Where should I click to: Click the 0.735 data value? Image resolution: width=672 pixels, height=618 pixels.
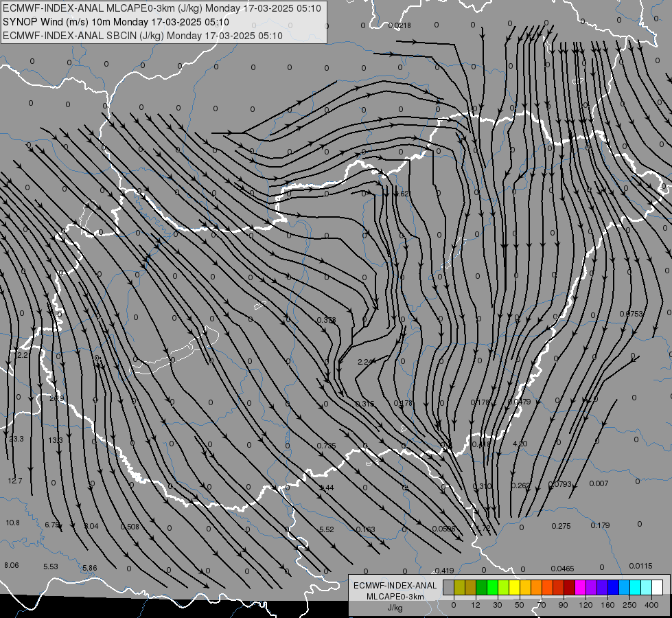(327, 446)
